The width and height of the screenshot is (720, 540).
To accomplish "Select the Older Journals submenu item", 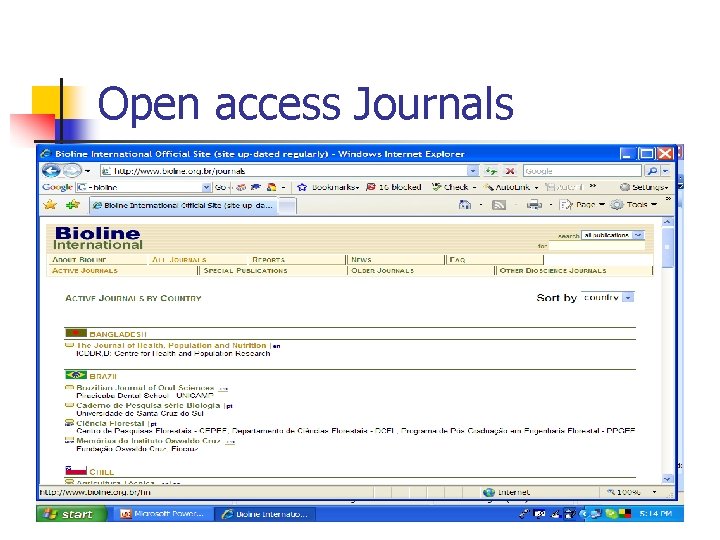I will click(382, 270).
